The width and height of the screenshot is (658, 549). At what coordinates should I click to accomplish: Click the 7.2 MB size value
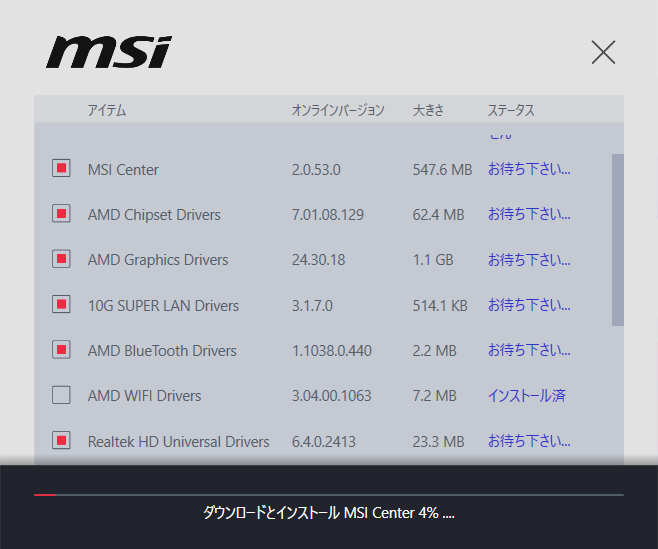434,396
